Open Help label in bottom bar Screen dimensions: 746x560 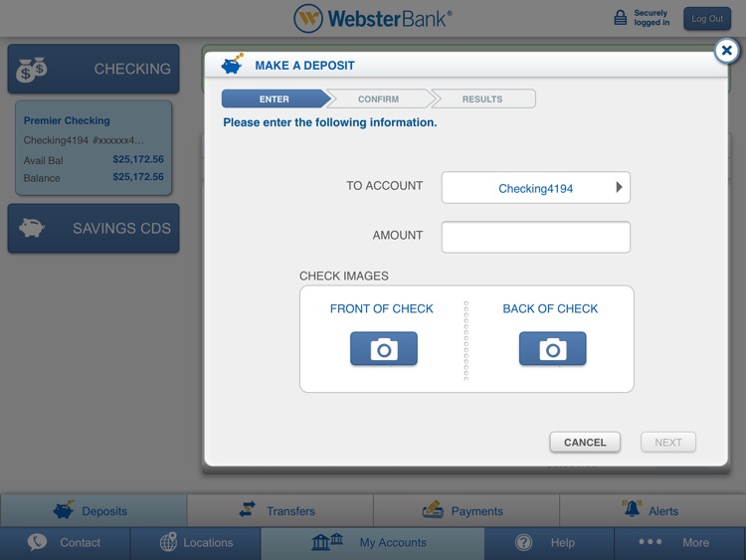pyautogui.click(x=563, y=542)
